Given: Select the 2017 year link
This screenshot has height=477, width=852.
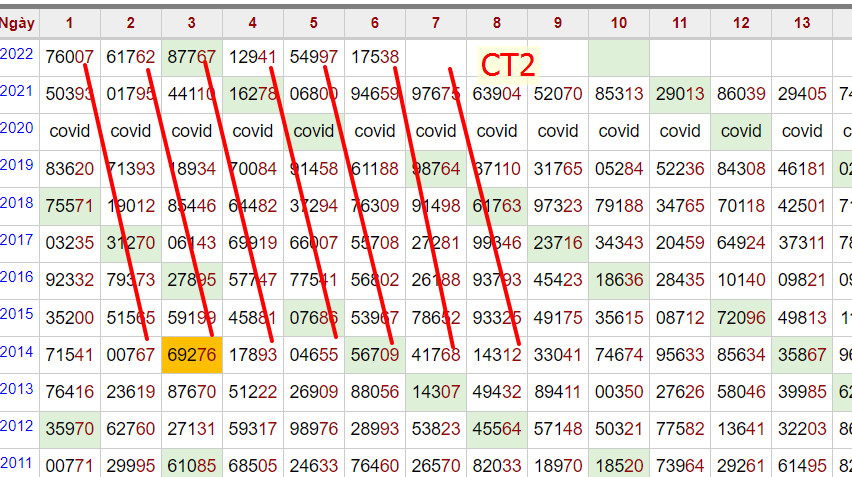Looking at the screenshot, I should [17, 240].
